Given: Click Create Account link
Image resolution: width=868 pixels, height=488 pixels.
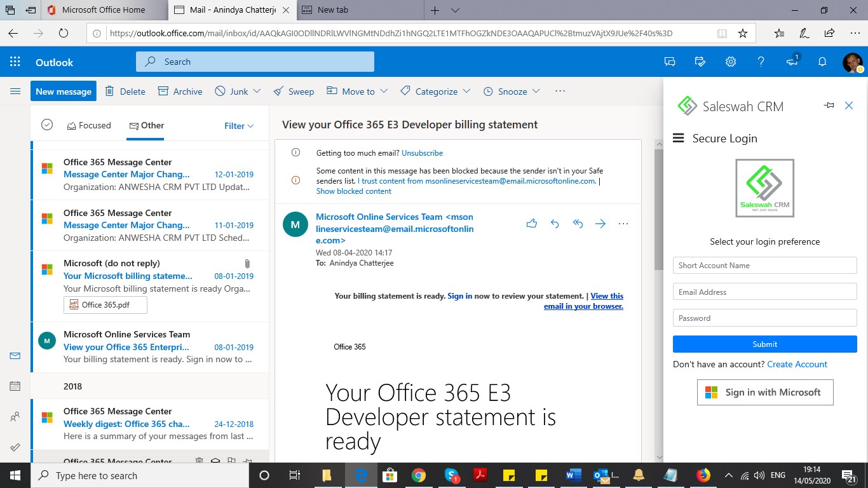Looking at the screenshot, I should coord(797,364).
